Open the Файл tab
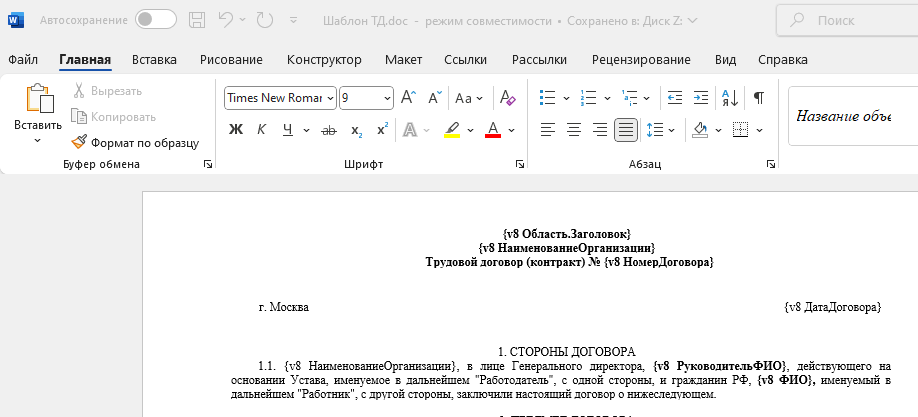This screenshot has height=417, width=918. click(23, 60)
